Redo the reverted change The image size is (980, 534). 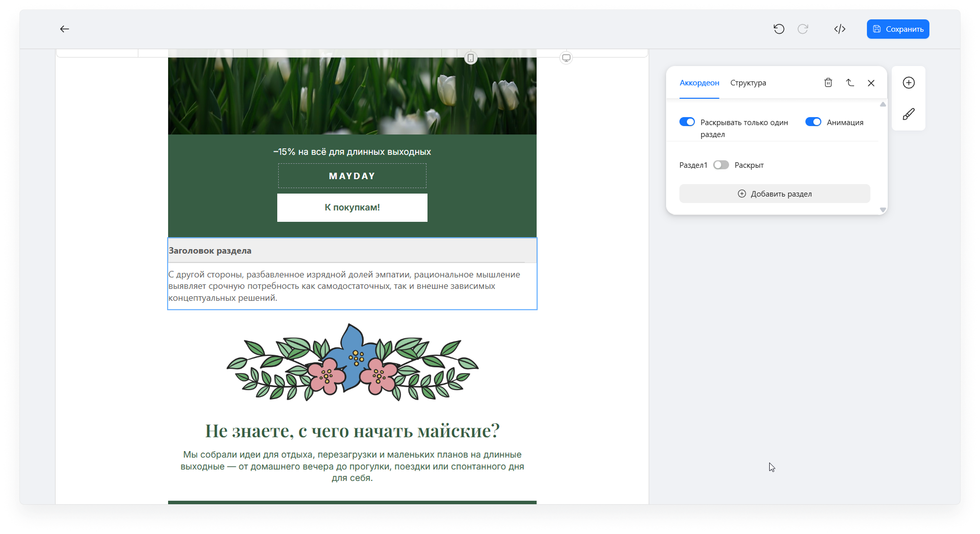point(802,29)
